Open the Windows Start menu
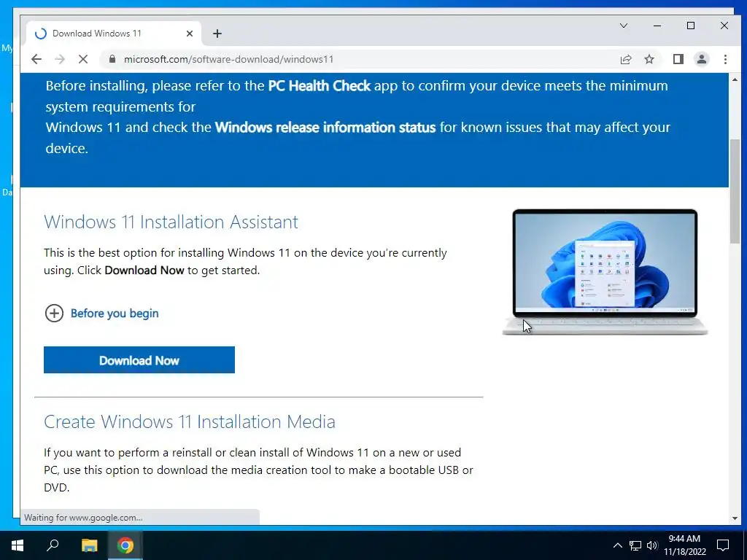747x560 pixels. [x=18, y=545]
